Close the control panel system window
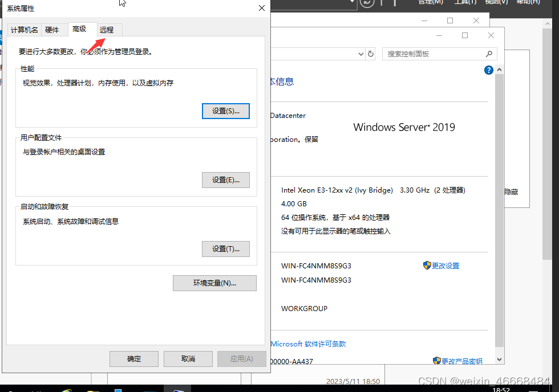 tap(491, 35)
